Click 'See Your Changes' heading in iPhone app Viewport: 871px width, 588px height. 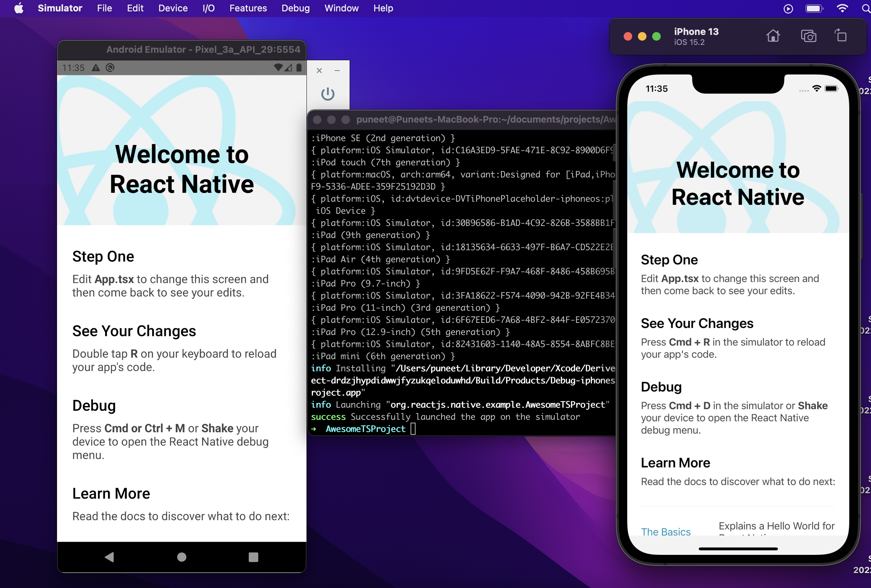tap(697, 323)
